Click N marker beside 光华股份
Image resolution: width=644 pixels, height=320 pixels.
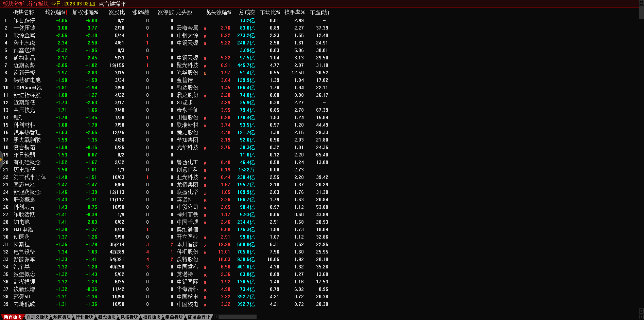205,73
